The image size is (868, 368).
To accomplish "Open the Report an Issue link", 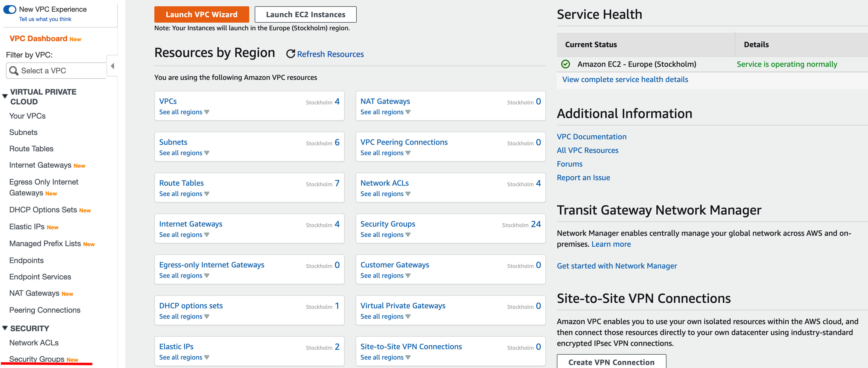I will [x=583, y=178].
